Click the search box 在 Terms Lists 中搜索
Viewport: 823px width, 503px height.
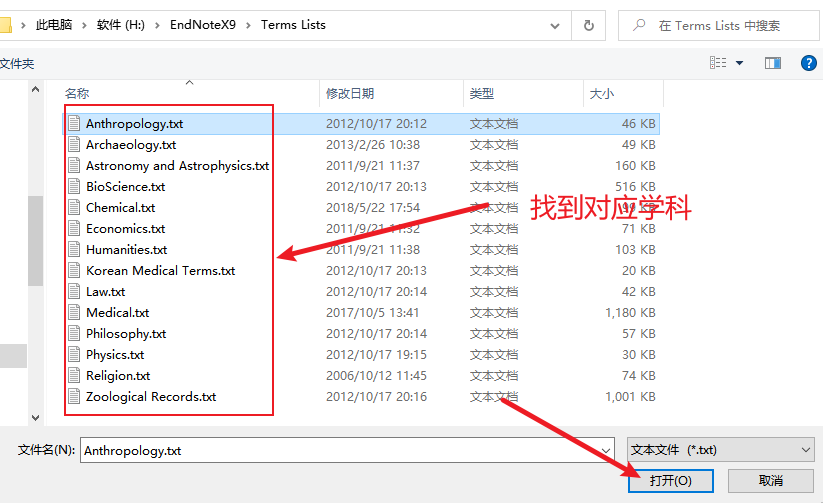tap(719, 25)
